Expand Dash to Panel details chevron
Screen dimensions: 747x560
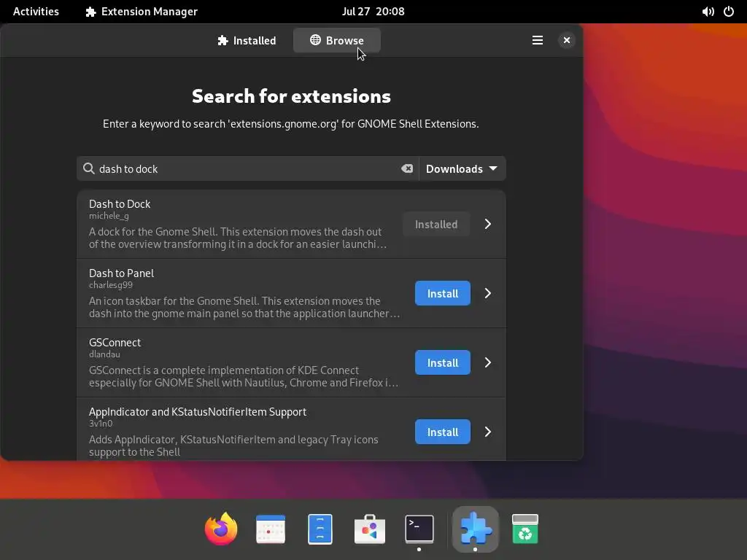[488, 293]
